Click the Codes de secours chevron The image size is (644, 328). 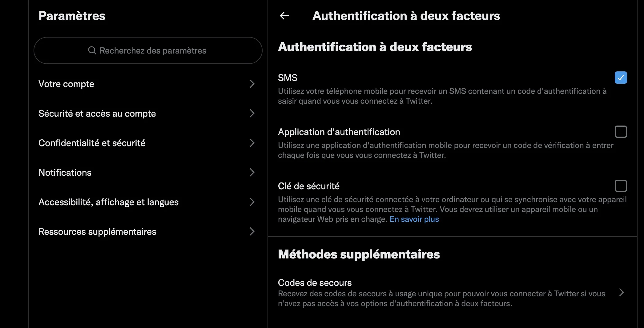click(x=621, y=292)
